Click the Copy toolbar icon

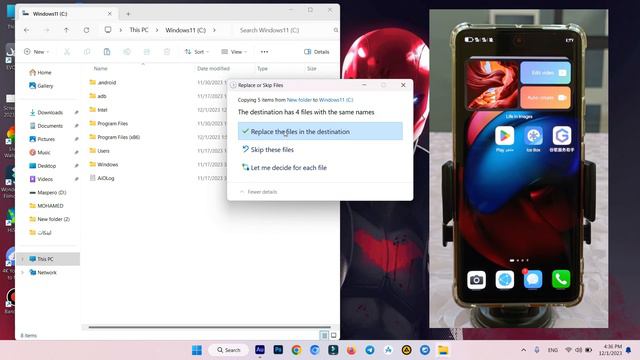(87, 51)
